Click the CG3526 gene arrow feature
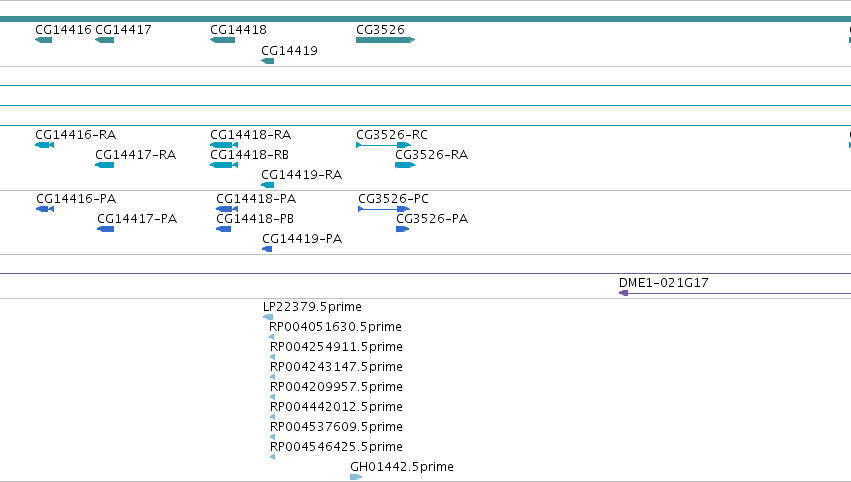The height and width of the screenshot is (482, 851). (x=385, y=40)
